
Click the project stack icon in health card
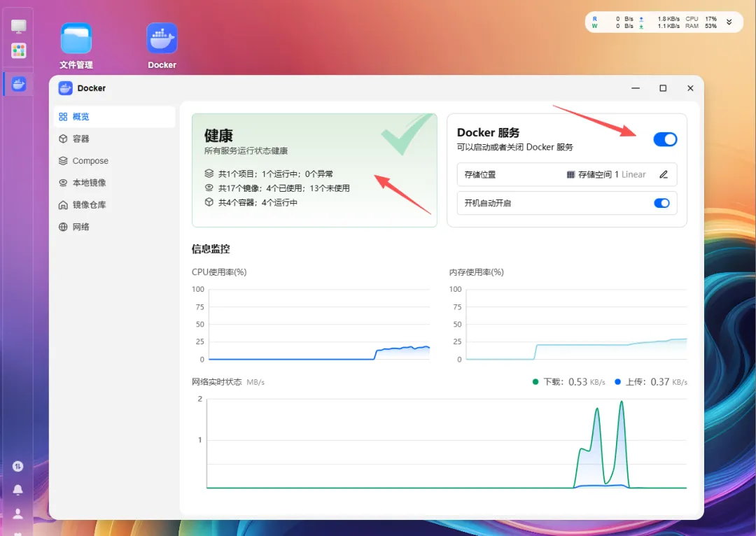tap(209, 174)
